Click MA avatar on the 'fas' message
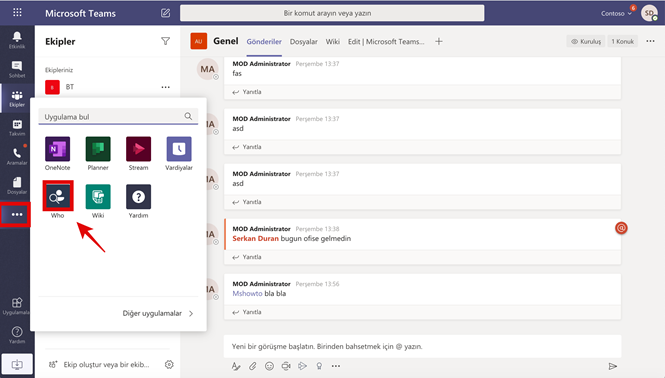The image size is (665, 378). tap(207, 69)
